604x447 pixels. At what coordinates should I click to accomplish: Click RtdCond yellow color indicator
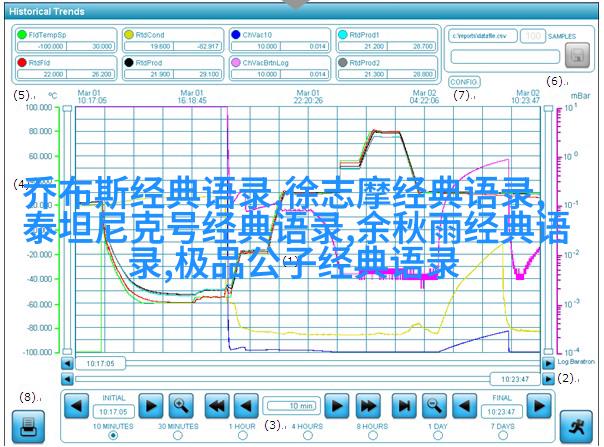tap(129, 35)
